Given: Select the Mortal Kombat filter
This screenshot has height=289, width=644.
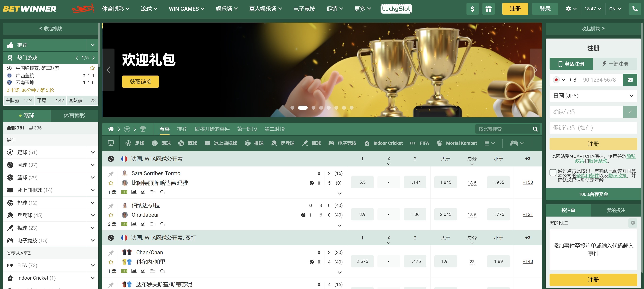Looking at the screenshot, I should pos(457,143).
